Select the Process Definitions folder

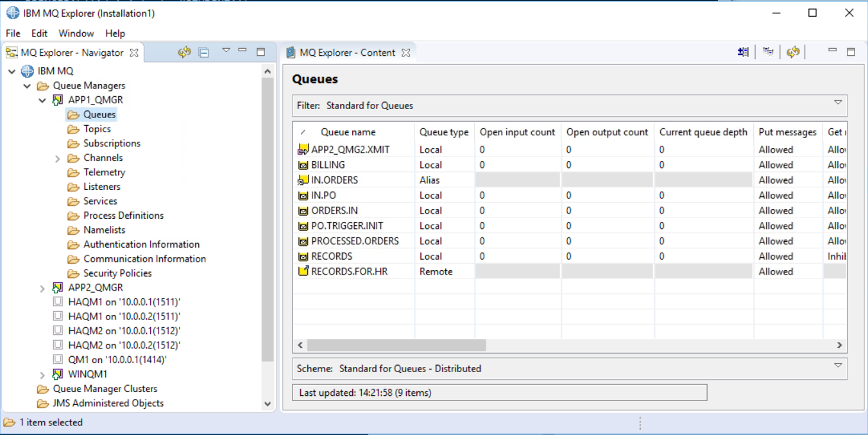[x=115, y=216]
